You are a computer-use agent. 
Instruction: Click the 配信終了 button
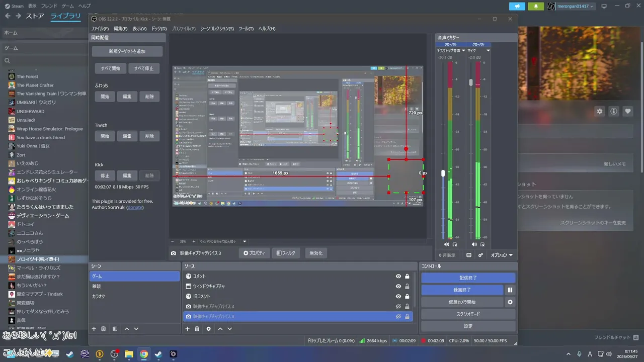(468, 278)
